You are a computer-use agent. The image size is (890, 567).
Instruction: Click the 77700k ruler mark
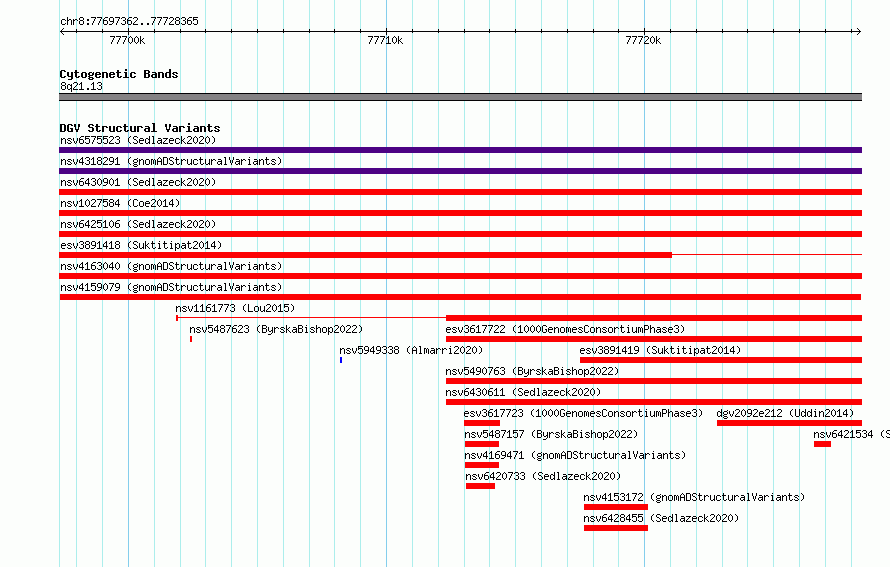(127, 40)
